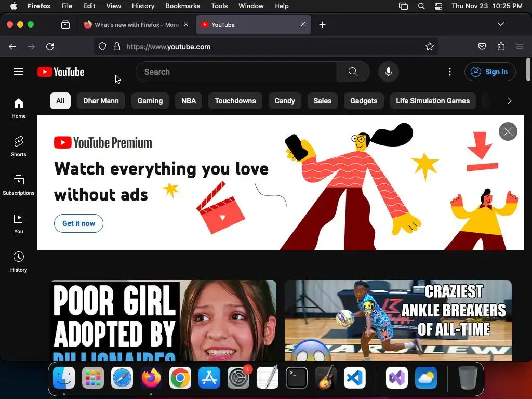
Task: Filter by Sales chip
Action: [x=322, y=101]
